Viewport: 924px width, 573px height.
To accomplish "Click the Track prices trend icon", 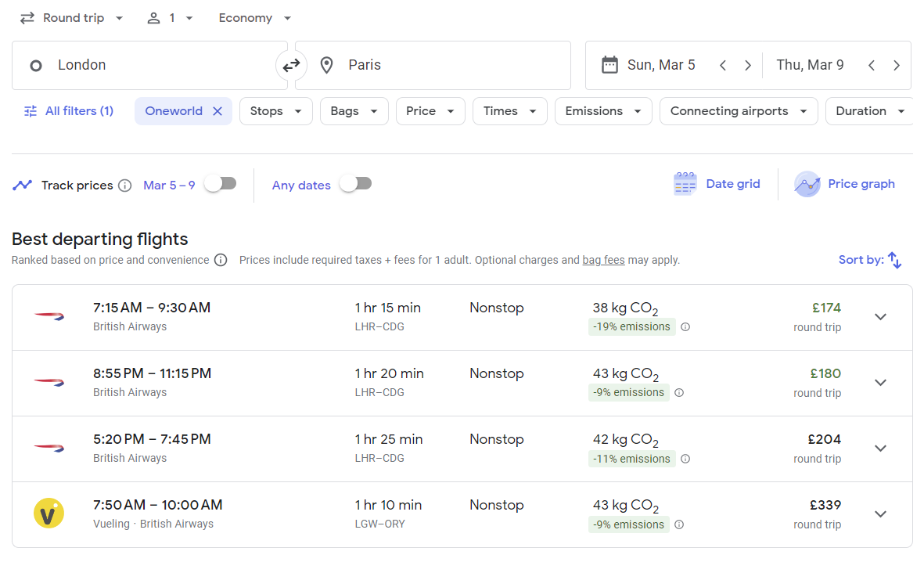I will point(23,185).
